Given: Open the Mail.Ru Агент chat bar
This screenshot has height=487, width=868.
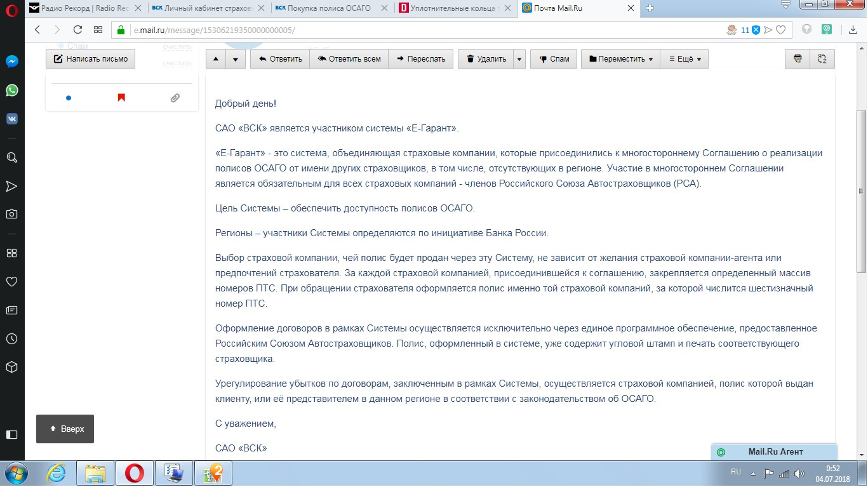Looking at the screenshot, I should pyautogui.click(x=775, y=451).
